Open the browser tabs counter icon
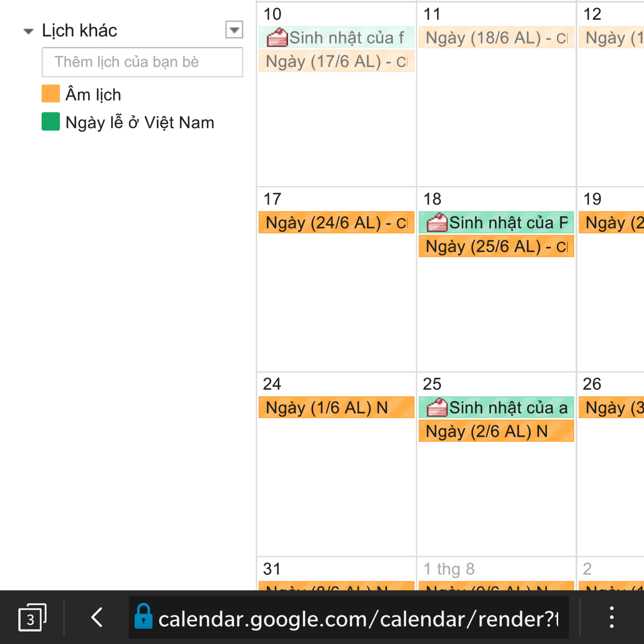This screenshot has width=644, height=644. click(32, 618)
